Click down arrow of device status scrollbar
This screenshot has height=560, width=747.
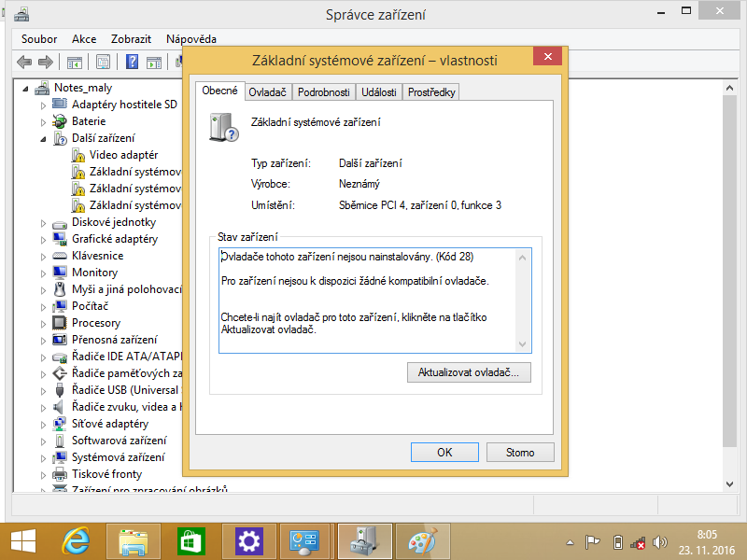(523, 345)
